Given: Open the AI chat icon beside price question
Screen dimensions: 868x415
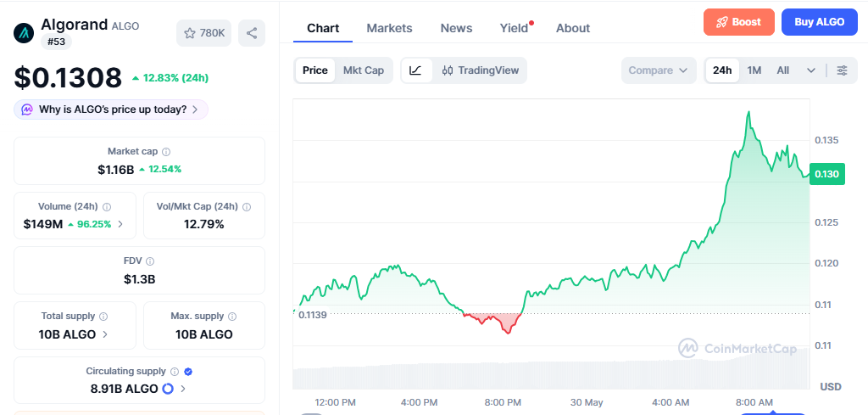Looking at the screenshot, I should pyautogui.click(x=27, y=109).
